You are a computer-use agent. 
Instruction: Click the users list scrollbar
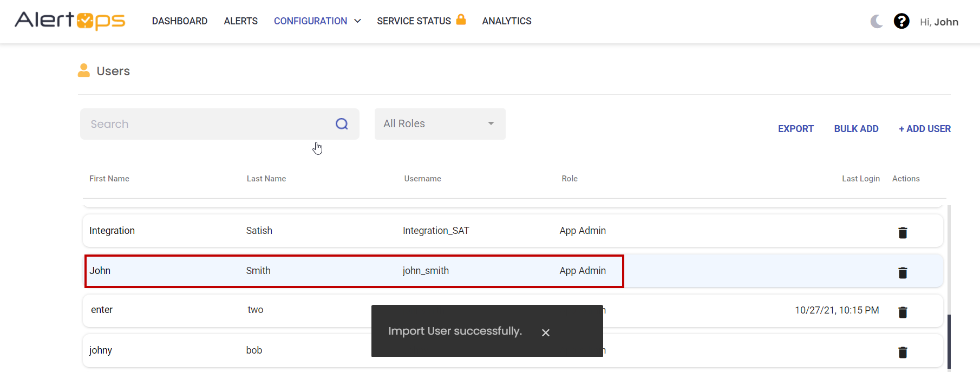(949, 341)
